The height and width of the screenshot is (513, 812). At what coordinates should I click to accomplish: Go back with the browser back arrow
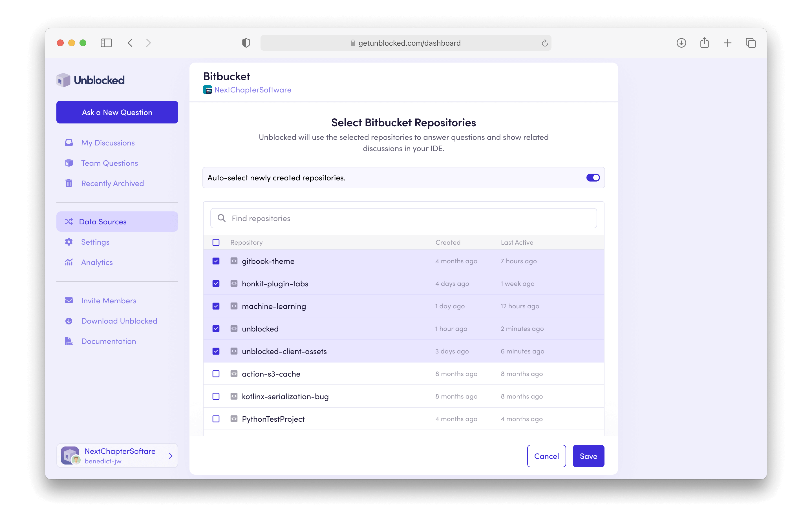point(130,43)
